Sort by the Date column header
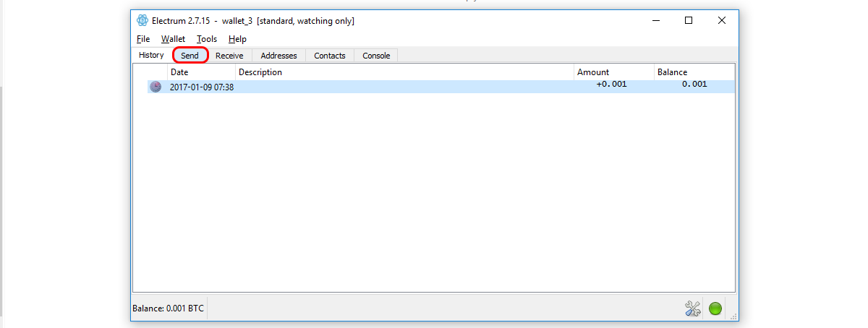 [202, 72]
